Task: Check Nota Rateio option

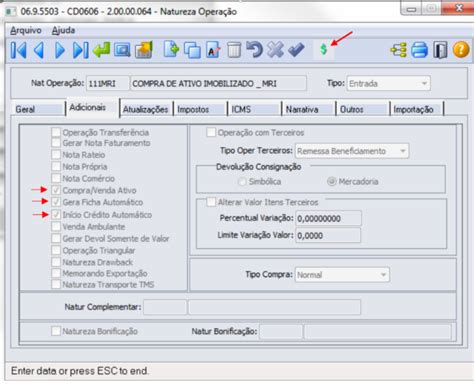Action: click(56, 155)
